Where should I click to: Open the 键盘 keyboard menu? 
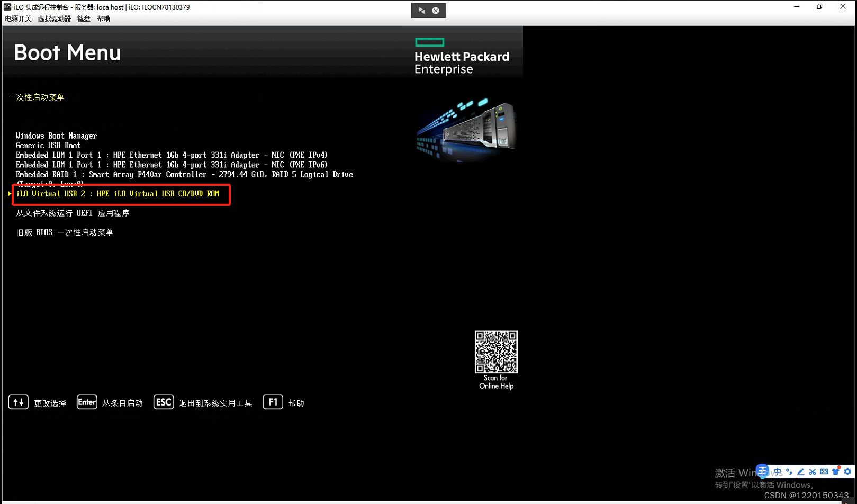point(84,19)
